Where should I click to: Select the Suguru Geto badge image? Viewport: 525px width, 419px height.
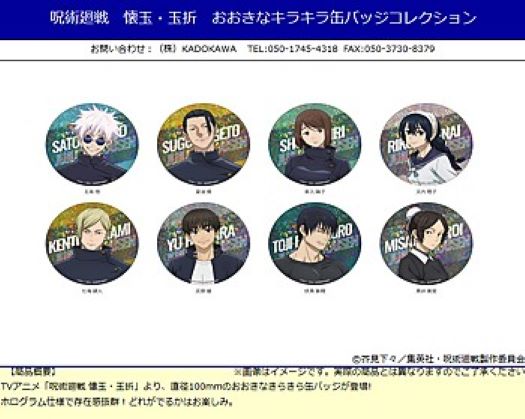203,144
